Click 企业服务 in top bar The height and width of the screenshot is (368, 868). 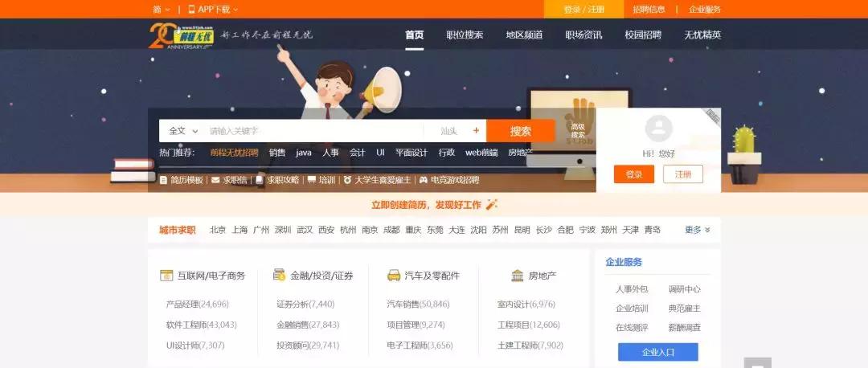point(705,10)
